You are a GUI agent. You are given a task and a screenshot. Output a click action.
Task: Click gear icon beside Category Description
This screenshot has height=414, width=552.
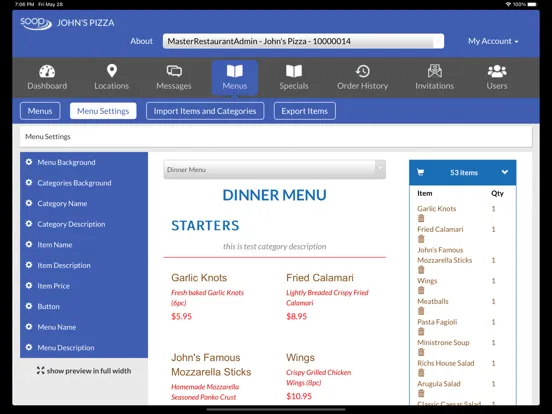(x=29, y=224)
